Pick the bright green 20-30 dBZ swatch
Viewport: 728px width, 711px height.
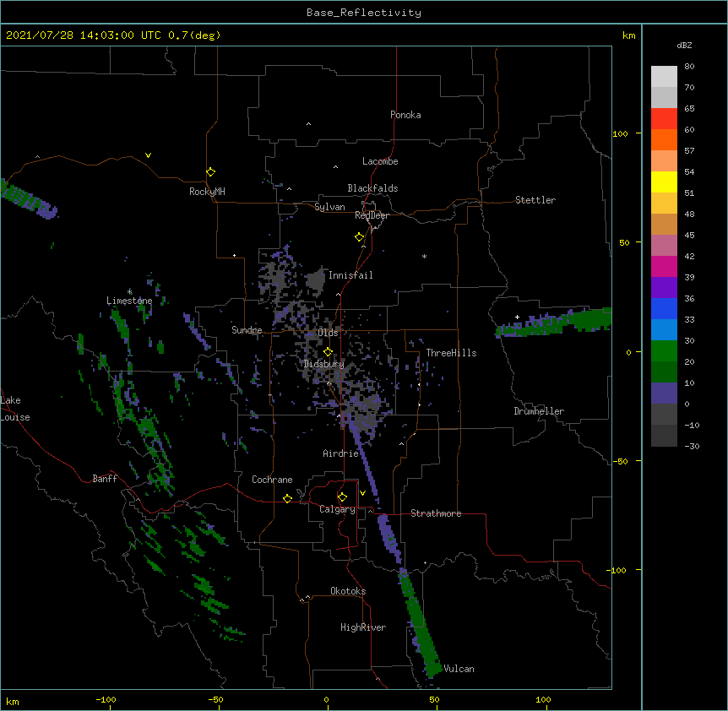664,350
